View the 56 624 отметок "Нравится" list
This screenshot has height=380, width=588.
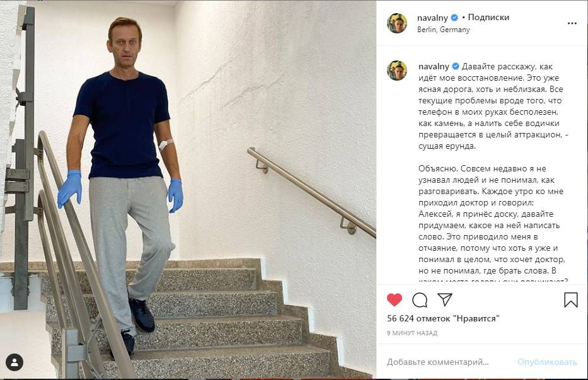tap(443, 318)
